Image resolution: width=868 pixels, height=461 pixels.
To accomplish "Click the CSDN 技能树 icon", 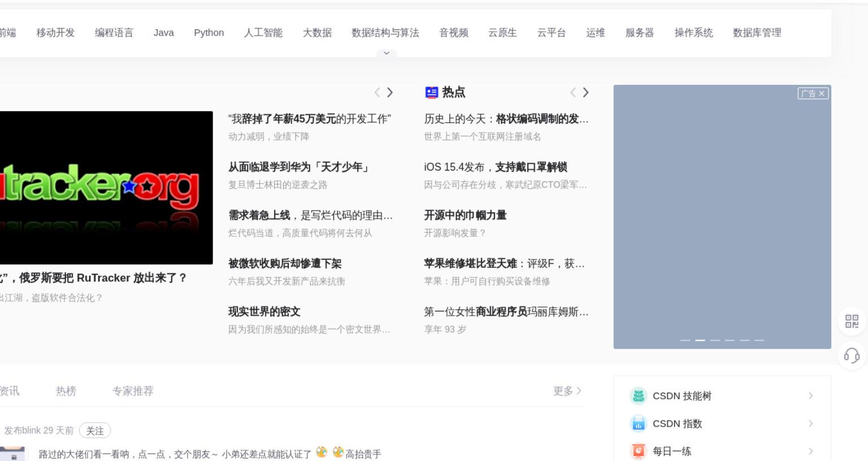I will click(x=638, y=396).
